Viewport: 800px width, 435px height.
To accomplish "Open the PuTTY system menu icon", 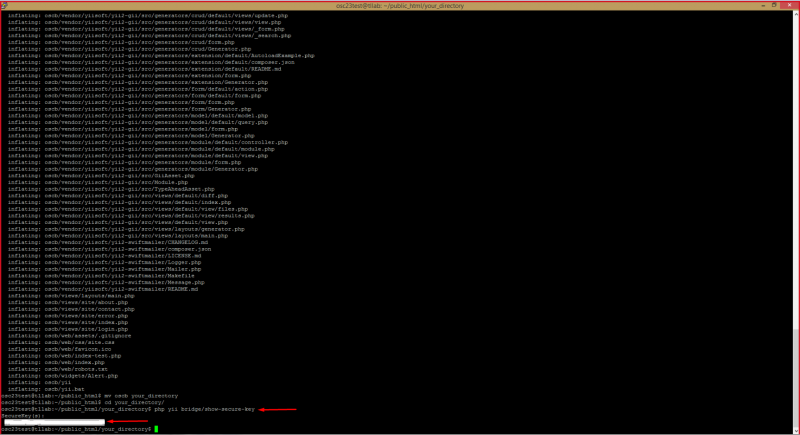I will click(6, 5).
